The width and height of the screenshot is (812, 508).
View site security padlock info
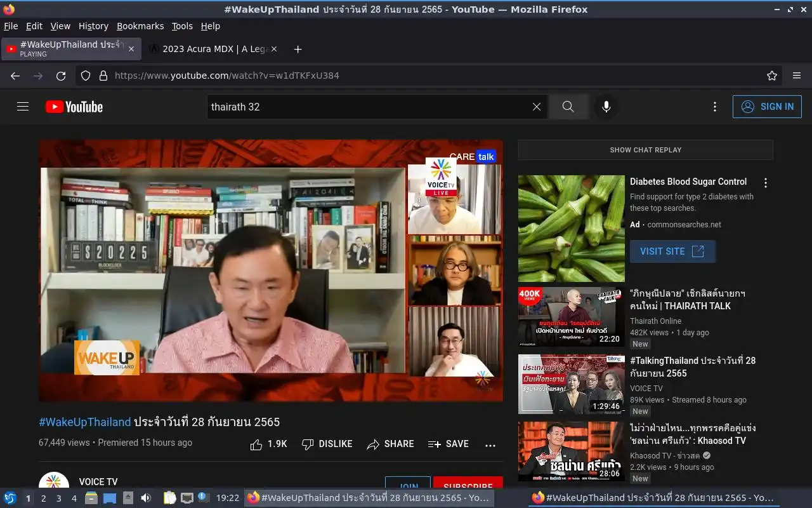[x=103, y=76]
